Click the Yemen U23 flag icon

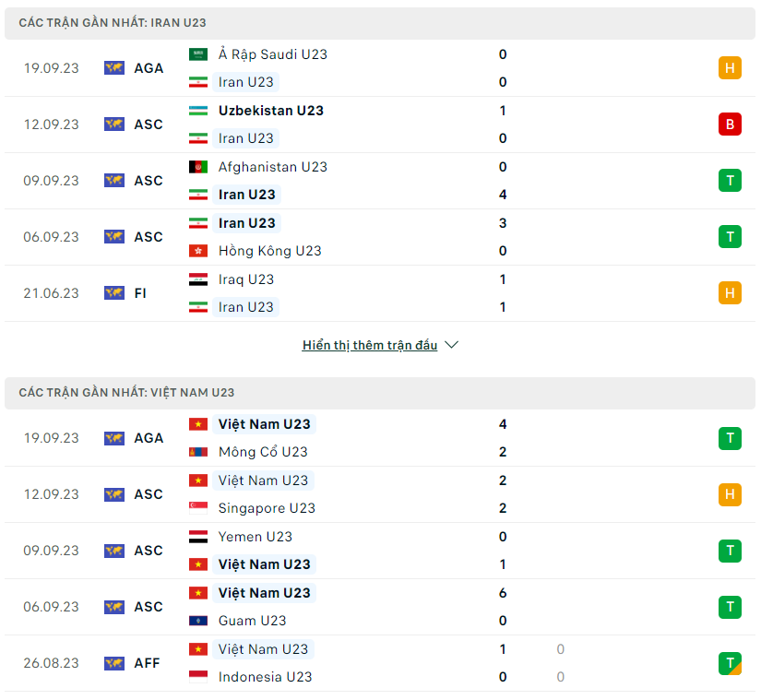pyautogui.click(x=197, y=537)
